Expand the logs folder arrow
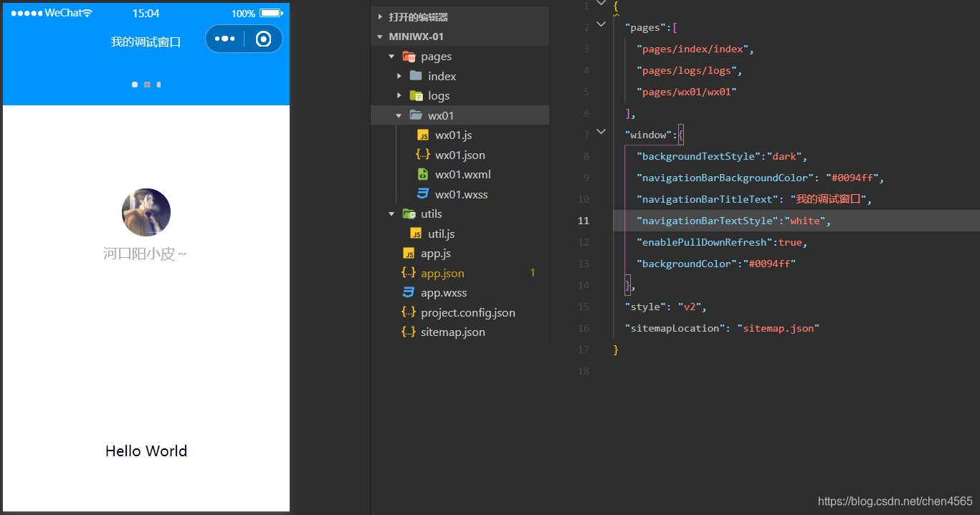The height and width of the screenshot is (515, 980). pyautogui.click(x=399, y=96)
